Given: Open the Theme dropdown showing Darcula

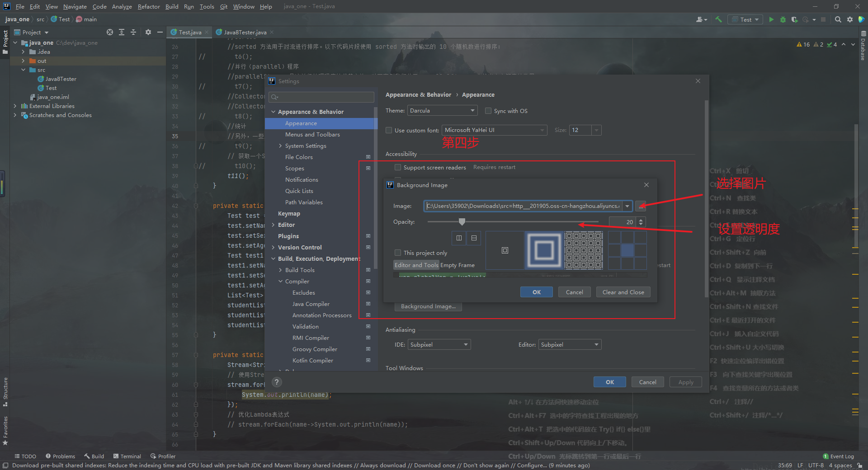Looking at the screenshot, I should click(x=443, y=111).
